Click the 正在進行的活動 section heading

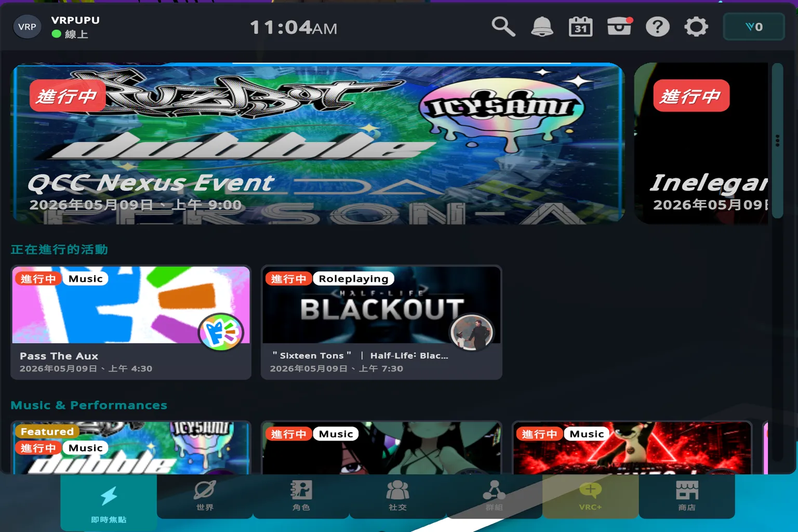click(59, 249)
